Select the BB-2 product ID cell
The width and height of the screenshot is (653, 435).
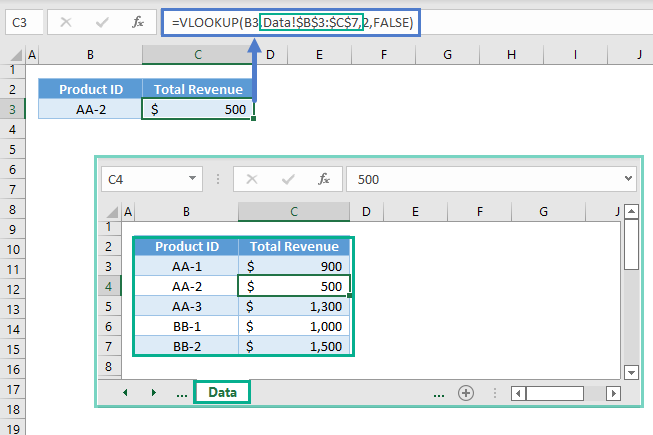(185, 345)
